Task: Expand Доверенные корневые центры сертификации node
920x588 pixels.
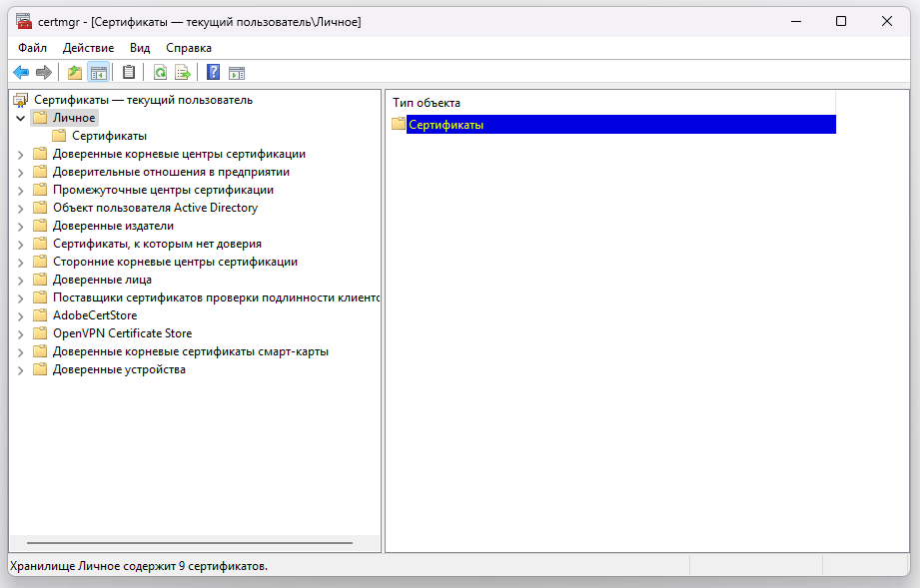Action: tap(21, 154)
